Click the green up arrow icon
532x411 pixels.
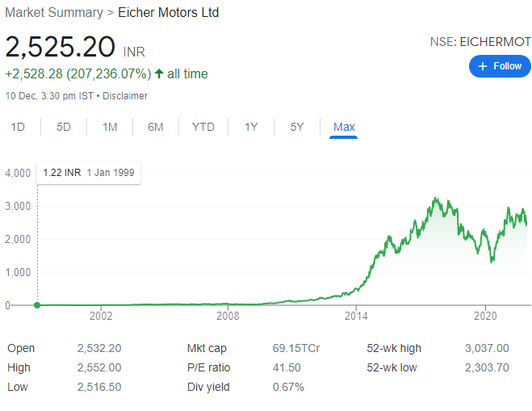tap(159, 74)
